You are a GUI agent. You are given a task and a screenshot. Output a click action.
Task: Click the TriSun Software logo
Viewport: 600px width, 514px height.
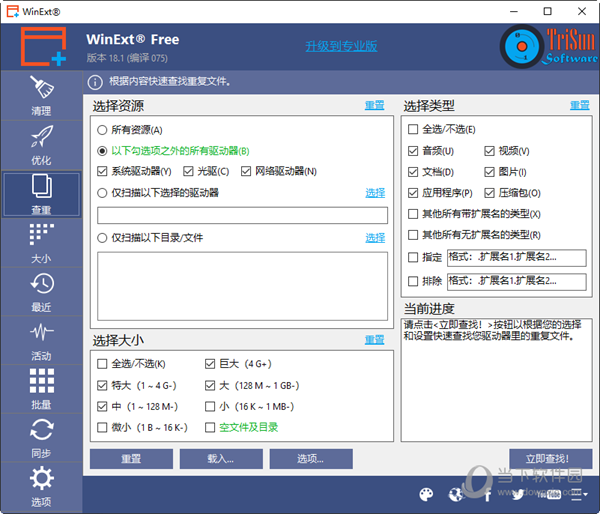point(549,47)
